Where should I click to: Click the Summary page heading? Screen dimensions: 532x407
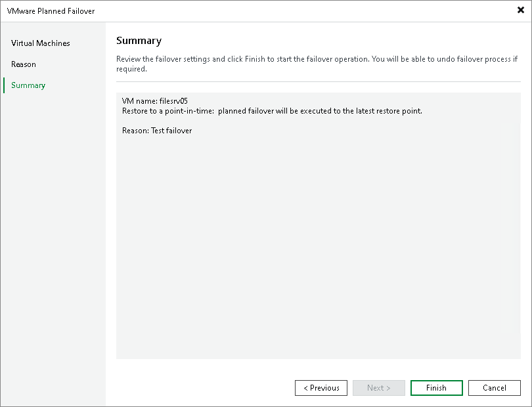pos(139,41)
